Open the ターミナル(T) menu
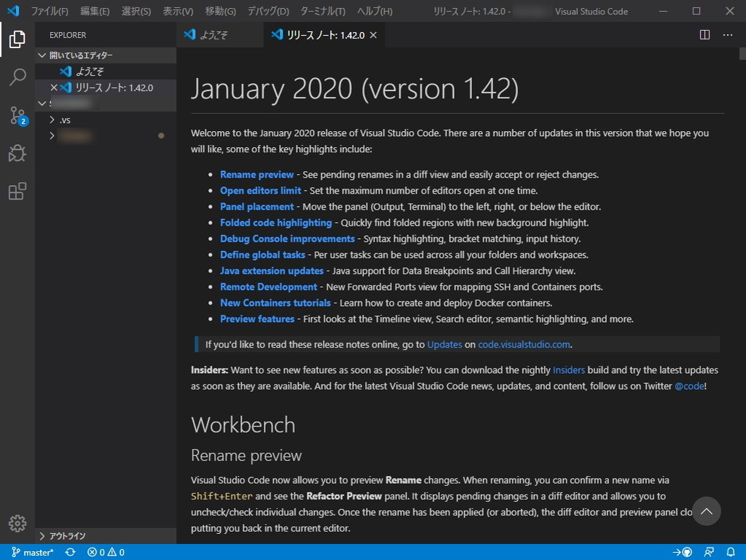The width and height of the screenshot is (746, 560). coord(323,11)
